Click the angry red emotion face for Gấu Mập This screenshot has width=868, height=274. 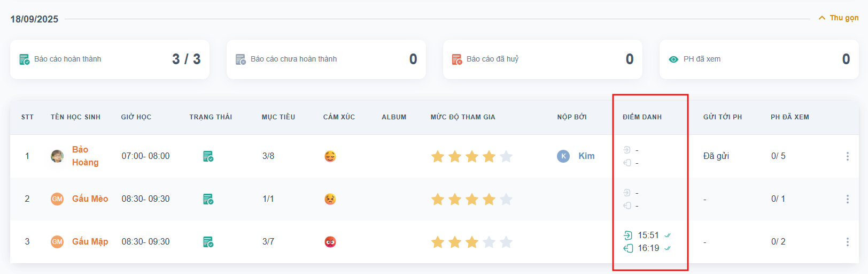pyautogui.click(x=330, y=242)
